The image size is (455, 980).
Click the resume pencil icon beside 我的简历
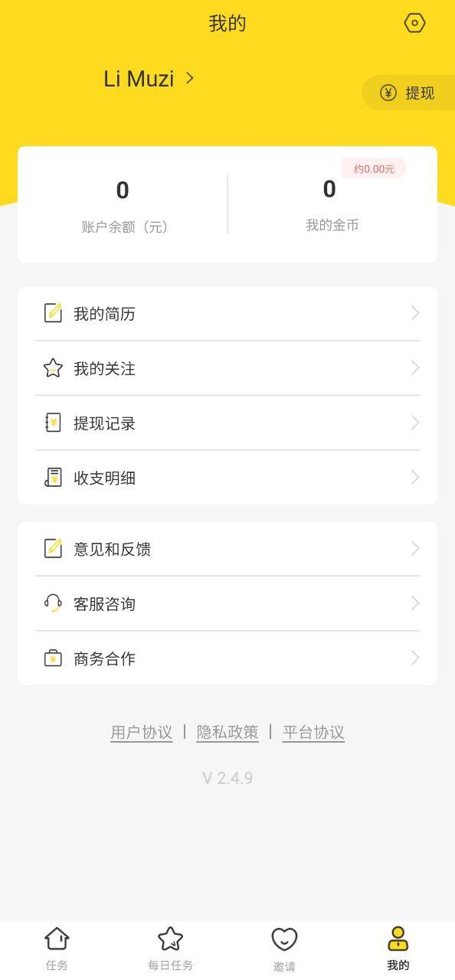point(53,312)
